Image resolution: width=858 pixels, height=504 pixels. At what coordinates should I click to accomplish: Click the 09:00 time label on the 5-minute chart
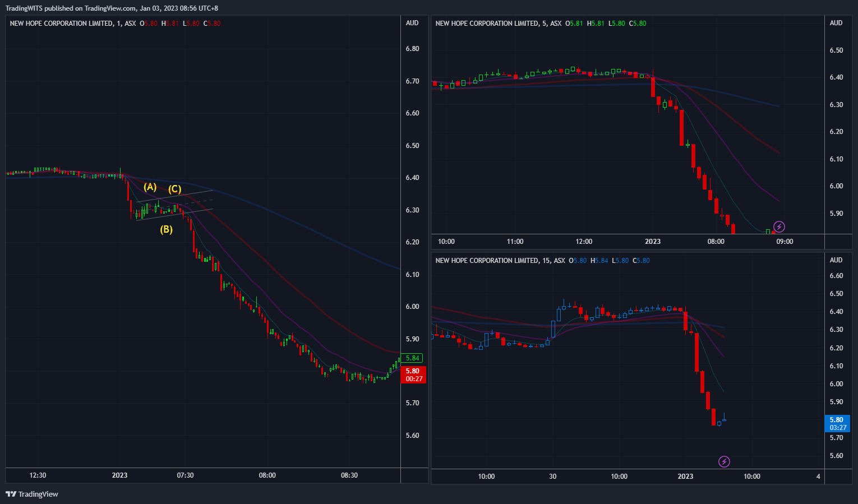[785, 242]
